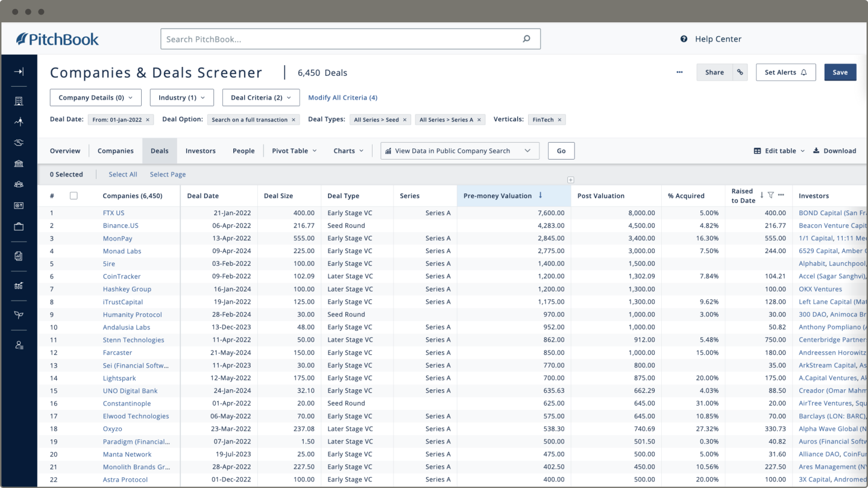The width and height of the screenshot is (868, 488).
Task: Focus the Search PitchBook input field
Action: pos(341,39)
